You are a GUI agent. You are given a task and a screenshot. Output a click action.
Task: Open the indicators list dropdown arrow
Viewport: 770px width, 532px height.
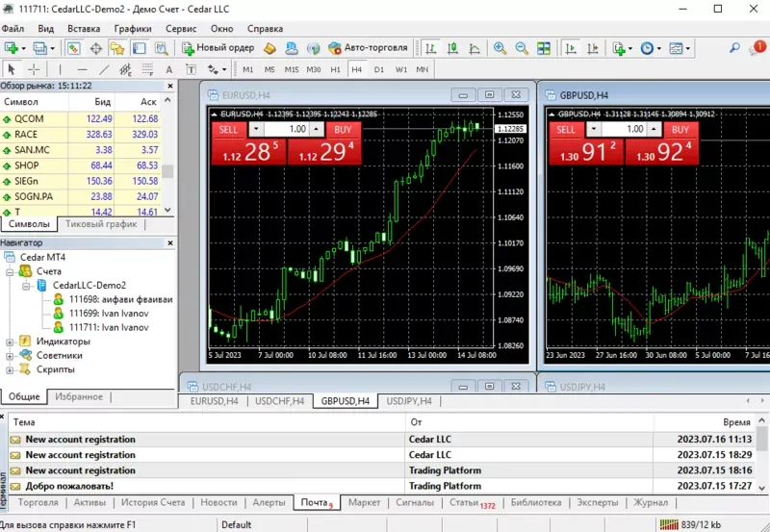[630, 48]
